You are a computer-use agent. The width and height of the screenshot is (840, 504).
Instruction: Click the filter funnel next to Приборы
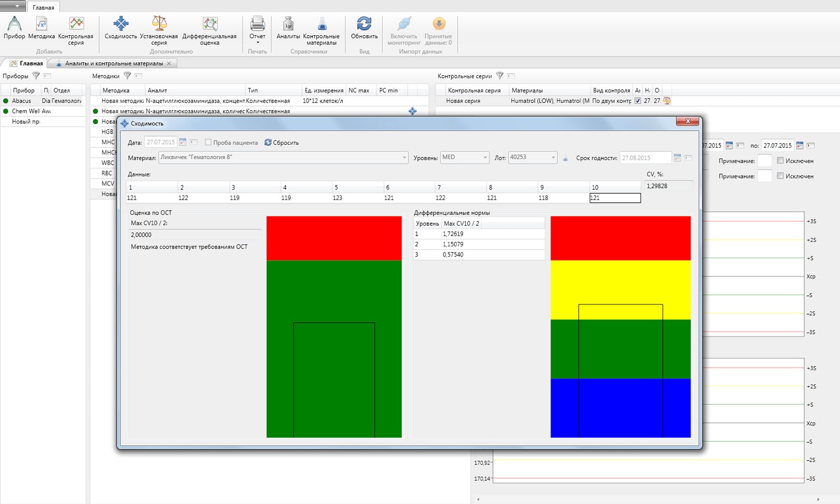(x=36, y=76)
